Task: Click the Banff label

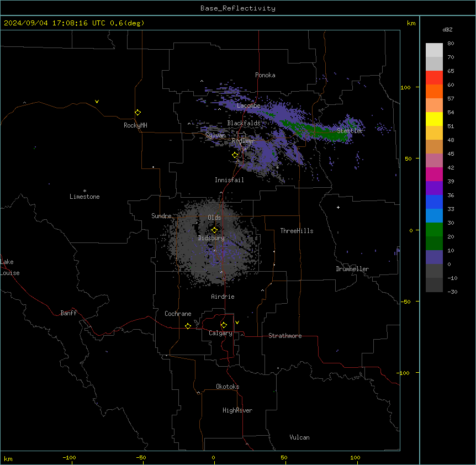Action: point(68,313)
